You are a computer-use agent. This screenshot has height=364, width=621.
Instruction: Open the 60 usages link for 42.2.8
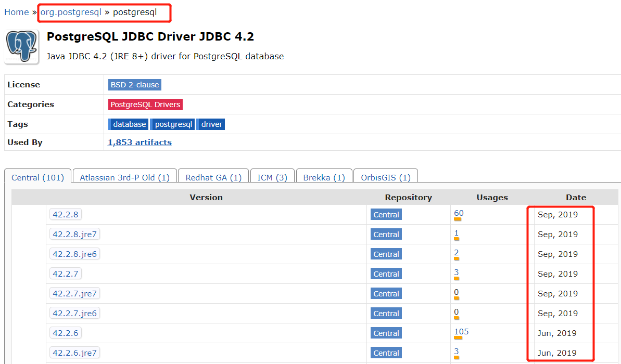point(459,213)
